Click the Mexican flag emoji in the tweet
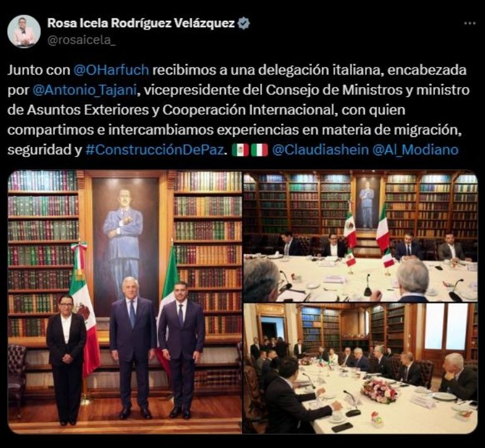485x448 pixels. click(241, 150)
